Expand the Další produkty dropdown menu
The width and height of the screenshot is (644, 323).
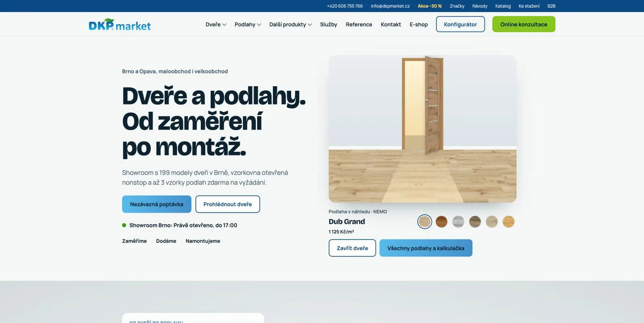click(291, 25)
